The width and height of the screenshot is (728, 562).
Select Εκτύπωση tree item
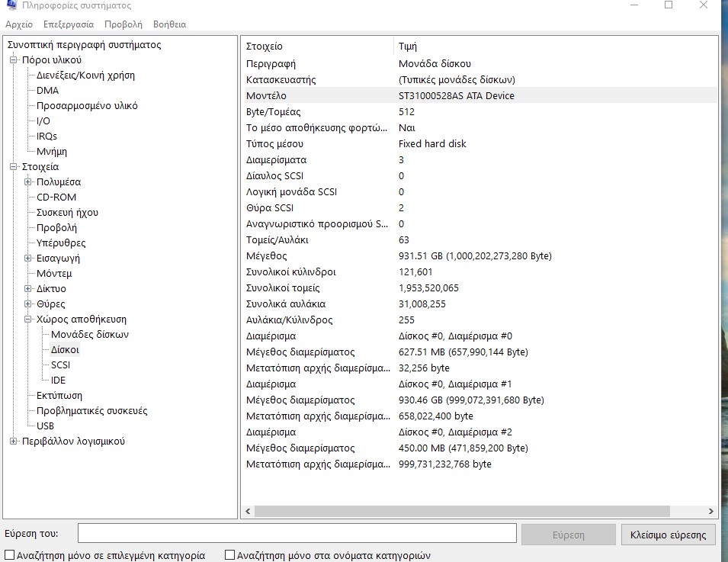pos(59,396)
